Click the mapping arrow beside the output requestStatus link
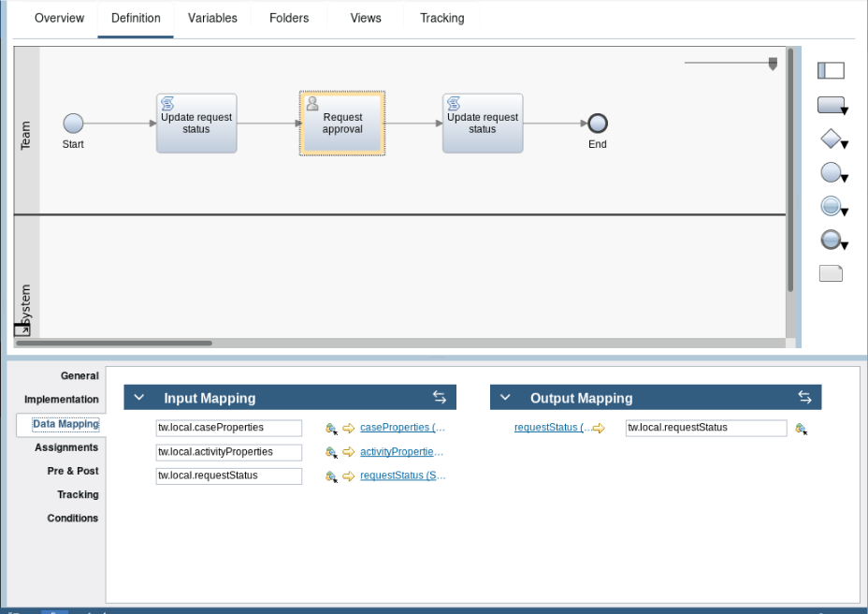Screen dimensions: 868x614 click(x=599, y=428)
